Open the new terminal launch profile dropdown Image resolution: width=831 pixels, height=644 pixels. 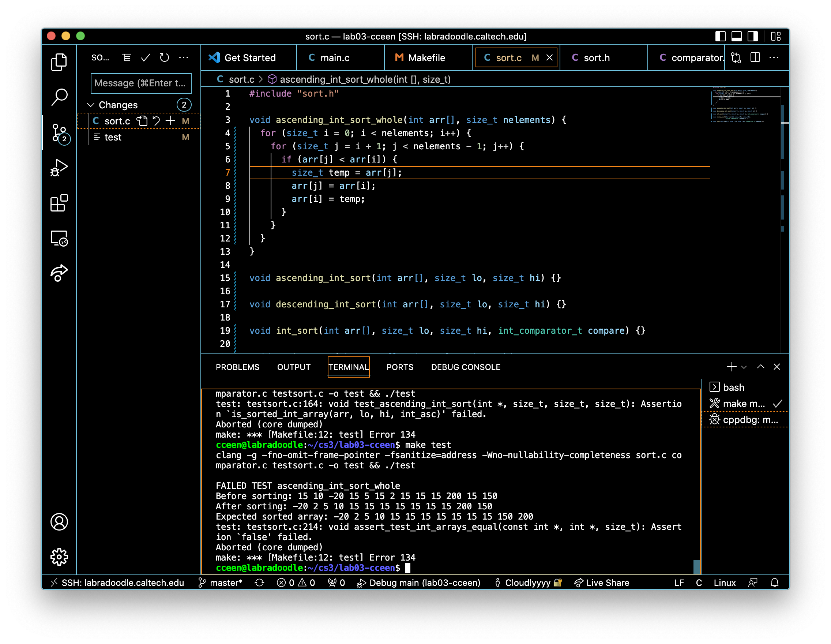(744, 367)
